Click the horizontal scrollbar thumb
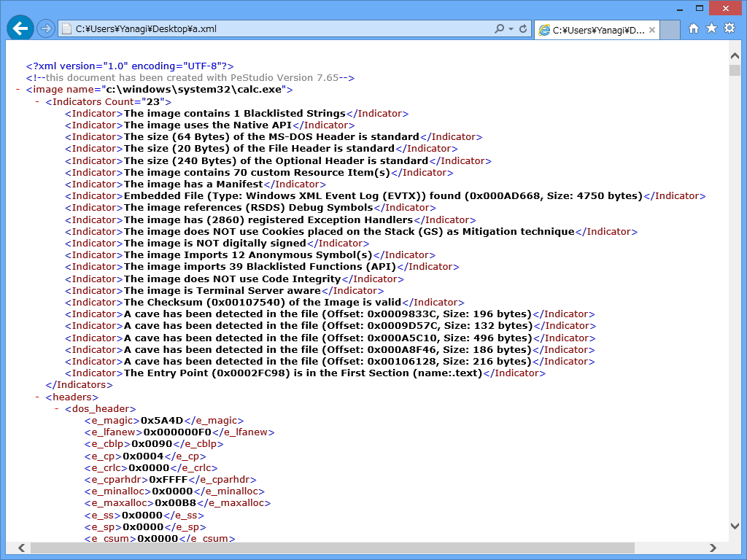Viewport: 747px width, 560px height. [x=333, y=548]
